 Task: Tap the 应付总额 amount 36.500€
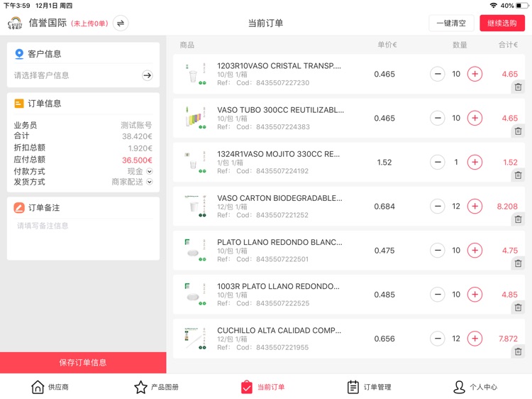pyautogui.click(x=137, y=160)
